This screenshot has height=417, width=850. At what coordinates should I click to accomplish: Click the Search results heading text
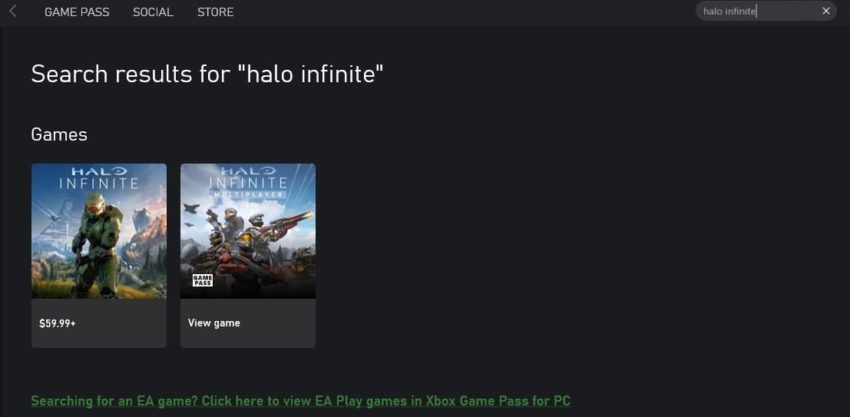[207, 74]
